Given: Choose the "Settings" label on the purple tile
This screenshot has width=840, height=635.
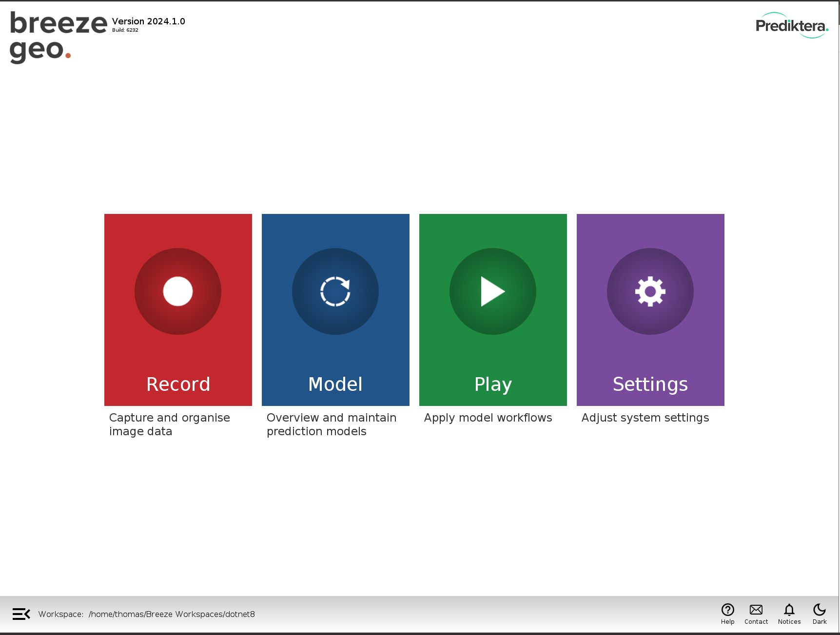Looking at the screenshot, I should (650, 384).
